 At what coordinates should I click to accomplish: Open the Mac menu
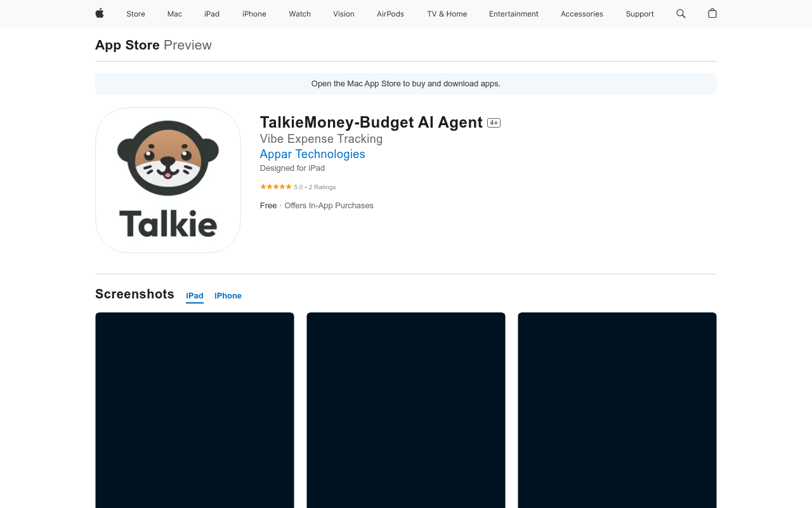click(x=174, y=14)
